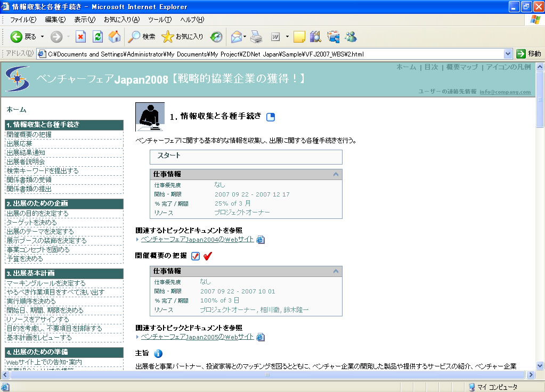
Task: Select sidebar section 1. 情報収集と各種手続き
Action: [x=64, y=125]
